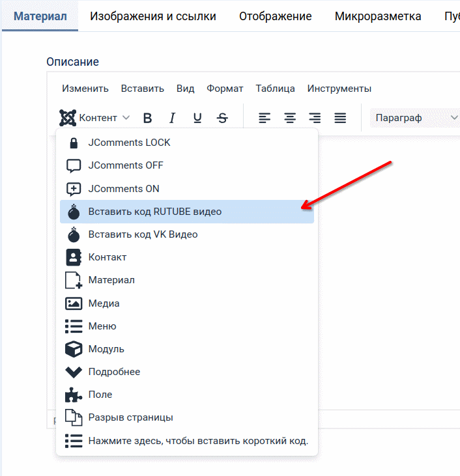Click the list icon for short code item
The height and width of the screenshot is (476, 460).
[74, 441]
